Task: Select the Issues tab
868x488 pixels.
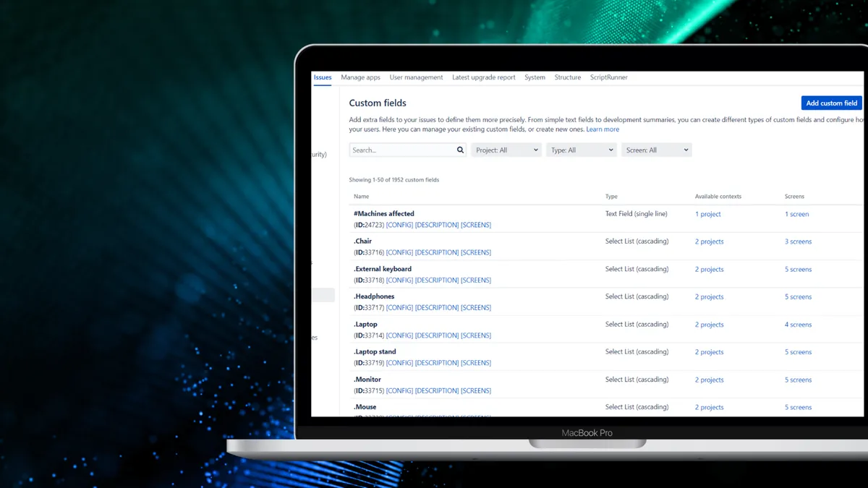Action: coord(323,77)
